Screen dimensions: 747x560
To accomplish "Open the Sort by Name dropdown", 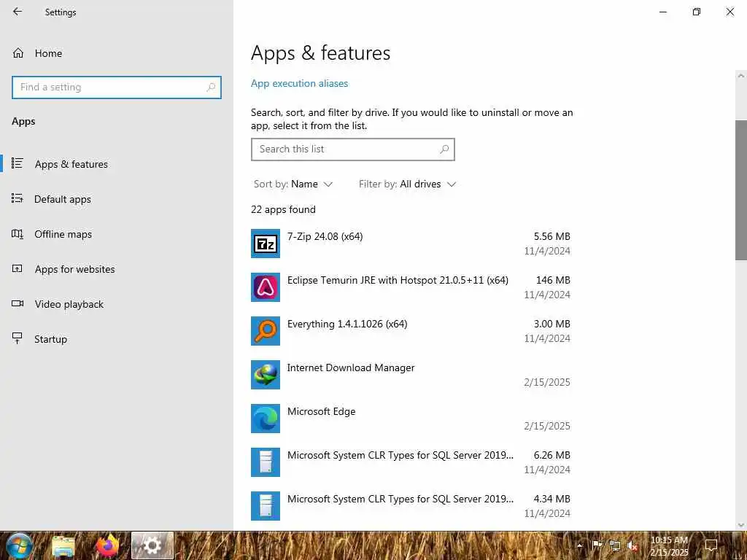I will pyautogui.click(x=293, y=184).
